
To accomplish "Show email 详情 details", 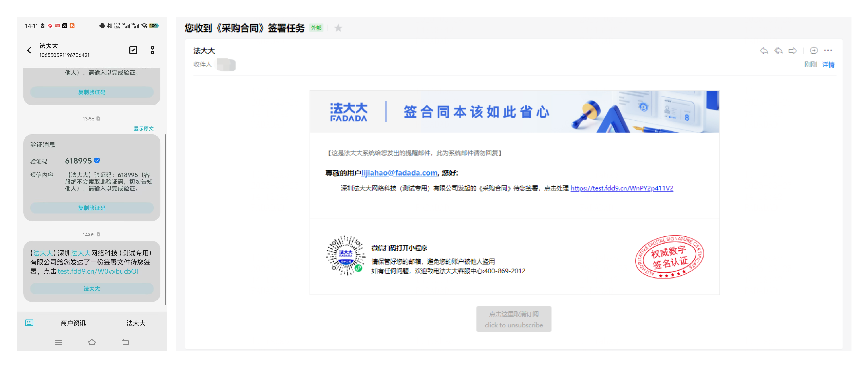I will pyautogui.click(x=828, y=64).
